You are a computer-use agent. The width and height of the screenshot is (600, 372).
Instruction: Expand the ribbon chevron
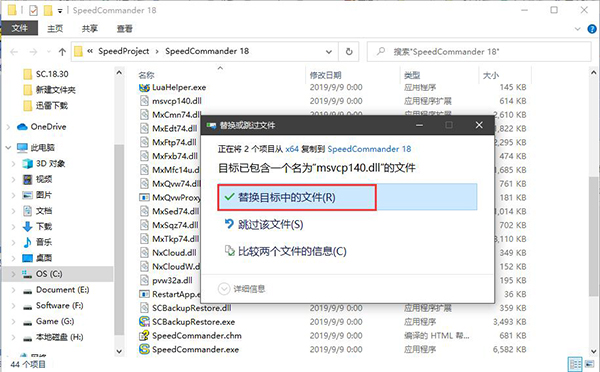578,29
